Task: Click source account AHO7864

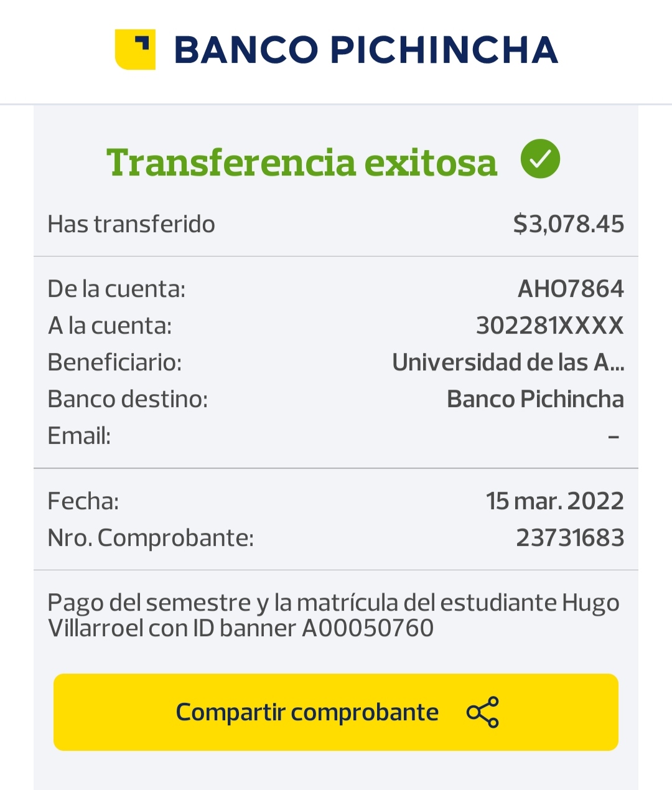Action: (571, 289)
